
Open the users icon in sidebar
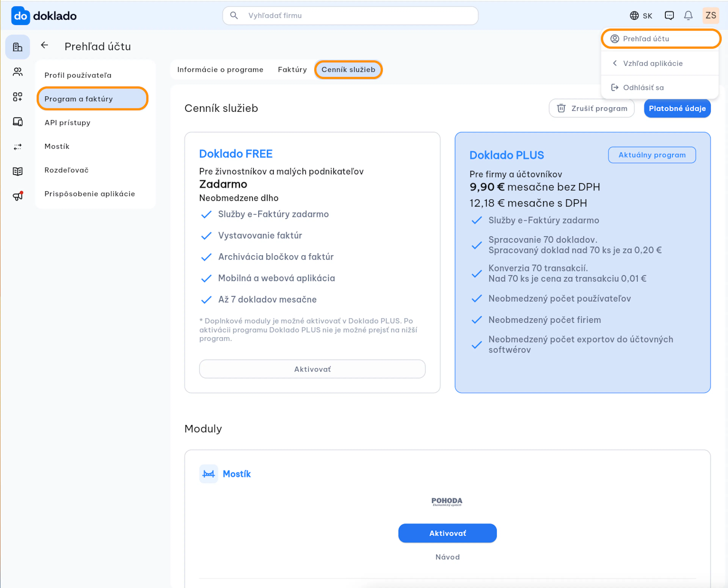18,72
